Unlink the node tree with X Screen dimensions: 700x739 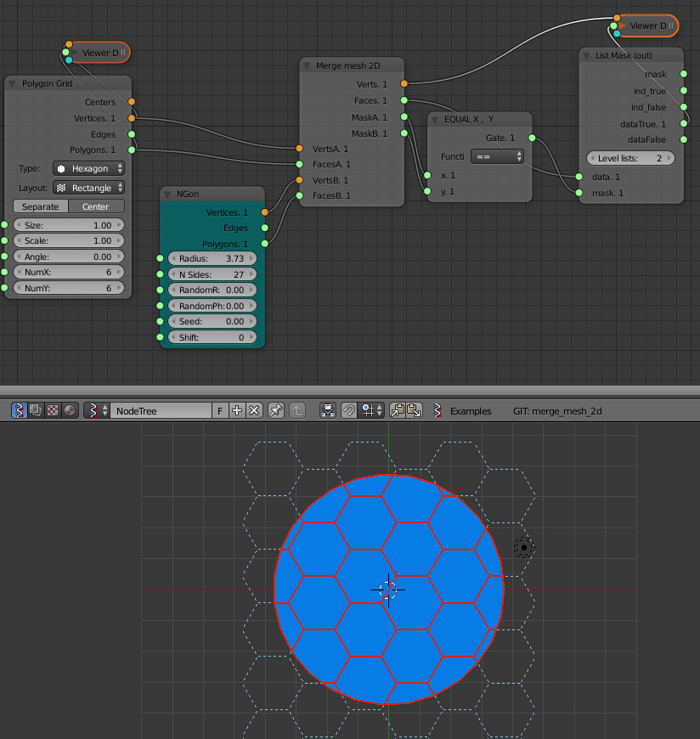254,410
